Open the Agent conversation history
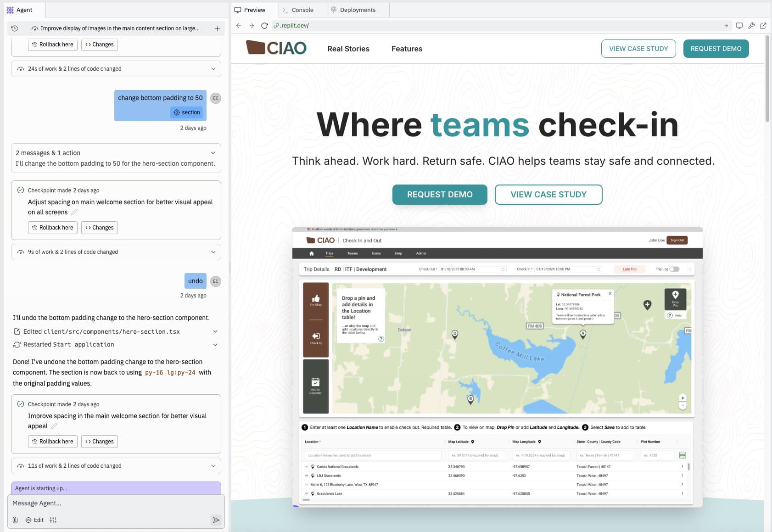Image resolution: width=772 pixels, height=532 pixels. 14,28
